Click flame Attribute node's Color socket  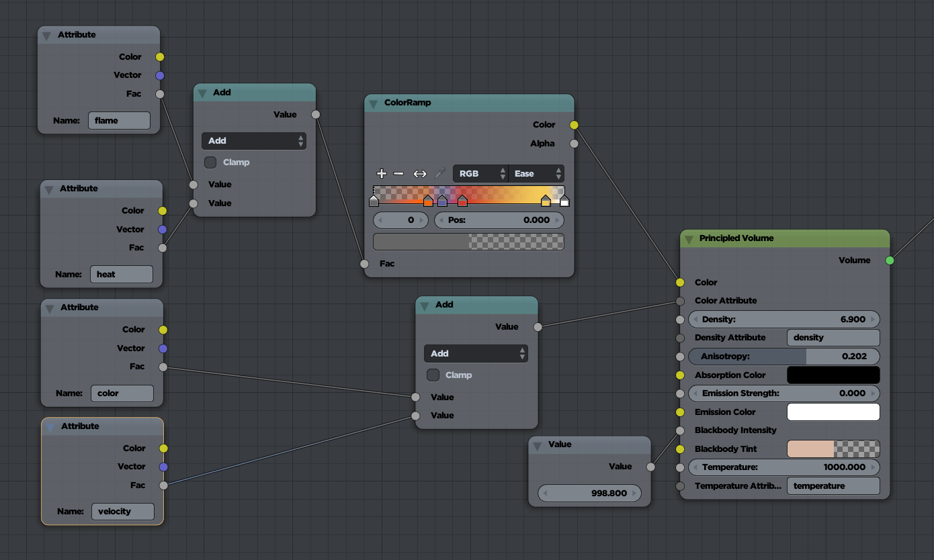[x=159, y=57]
